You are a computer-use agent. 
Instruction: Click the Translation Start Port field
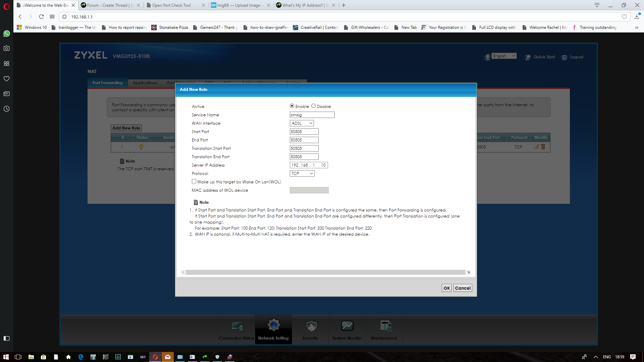(x=304, y=148)
